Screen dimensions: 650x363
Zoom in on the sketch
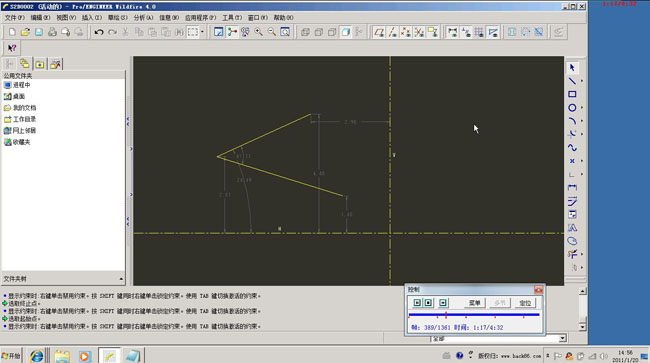coord(258,32)
